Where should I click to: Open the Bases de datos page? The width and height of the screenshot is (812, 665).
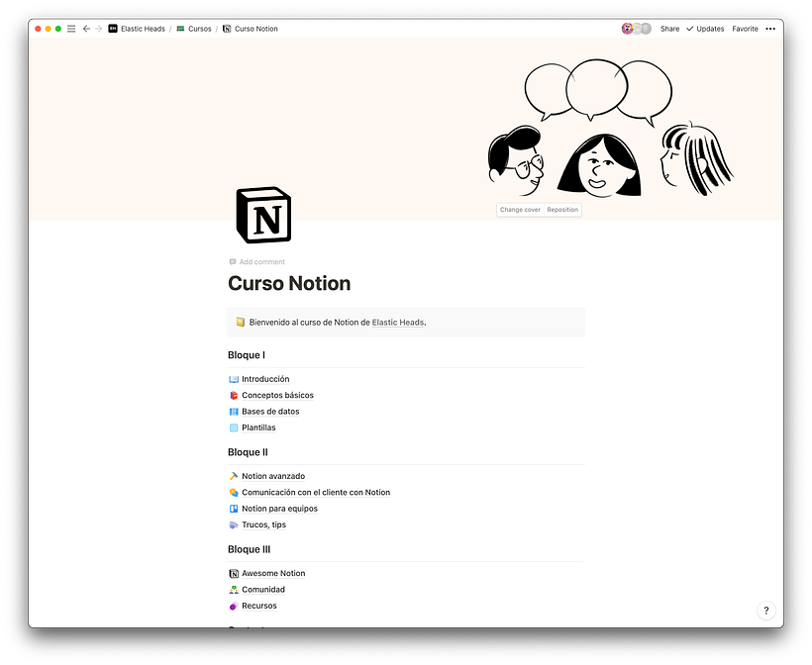(x=270, y=412)
